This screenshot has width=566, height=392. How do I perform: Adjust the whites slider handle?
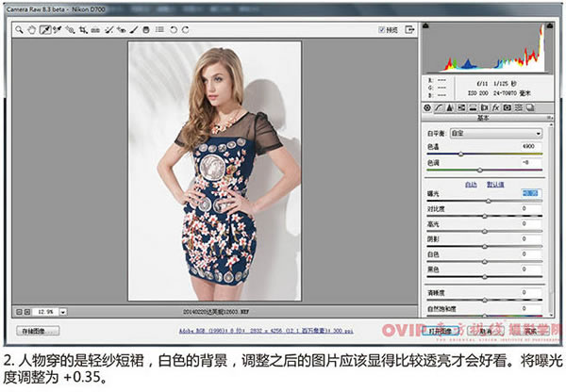tap(485, 261)
